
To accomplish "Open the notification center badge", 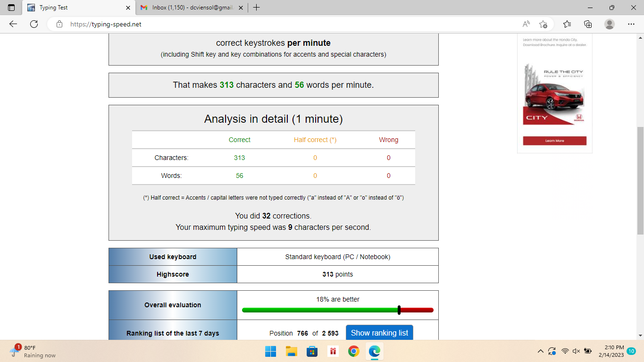I will point(631,351).
